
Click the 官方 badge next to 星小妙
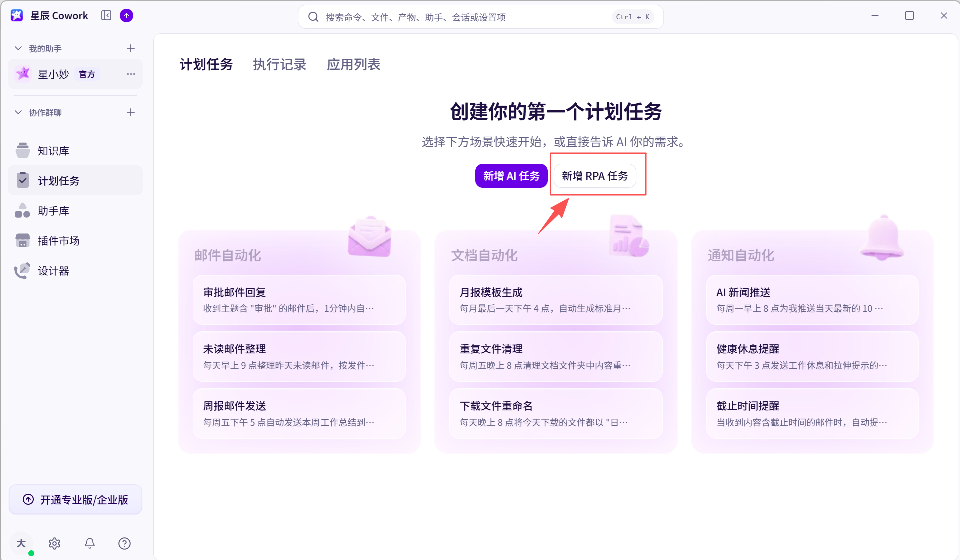[x=87, y=74]
